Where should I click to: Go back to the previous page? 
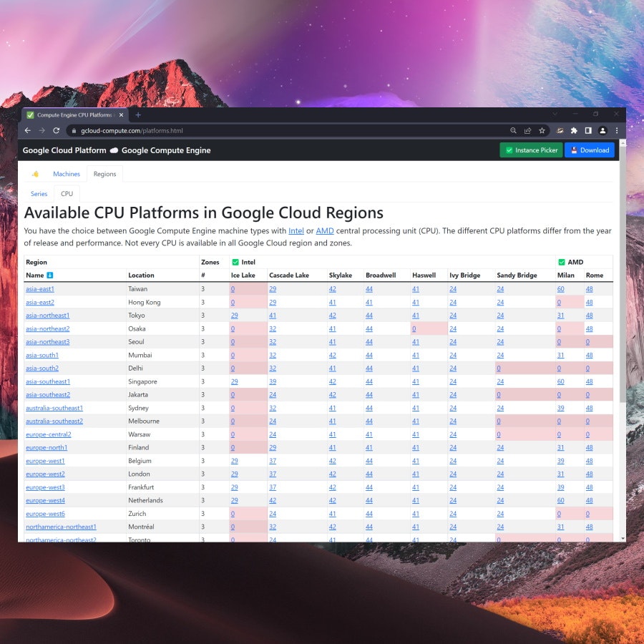coord(27,131)
